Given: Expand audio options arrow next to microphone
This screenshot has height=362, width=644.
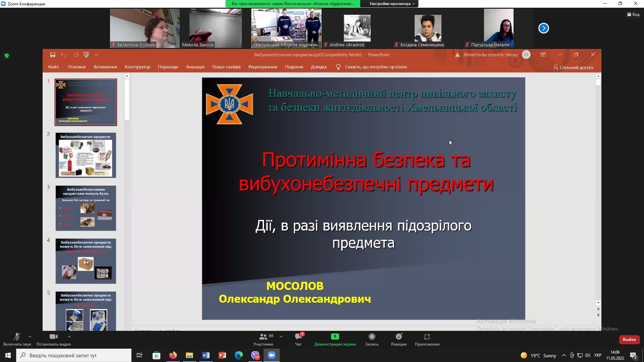Looking at the screenshot, I should point(30,337).
